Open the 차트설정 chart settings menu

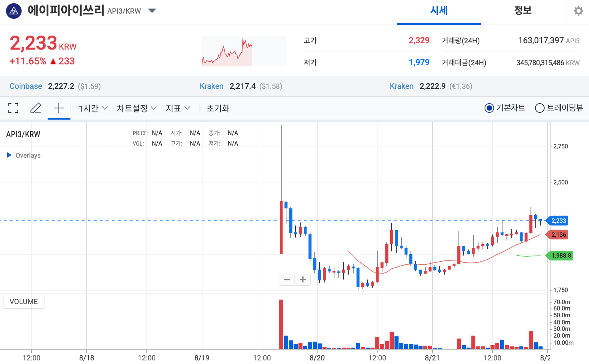click(x=136, y=108)
